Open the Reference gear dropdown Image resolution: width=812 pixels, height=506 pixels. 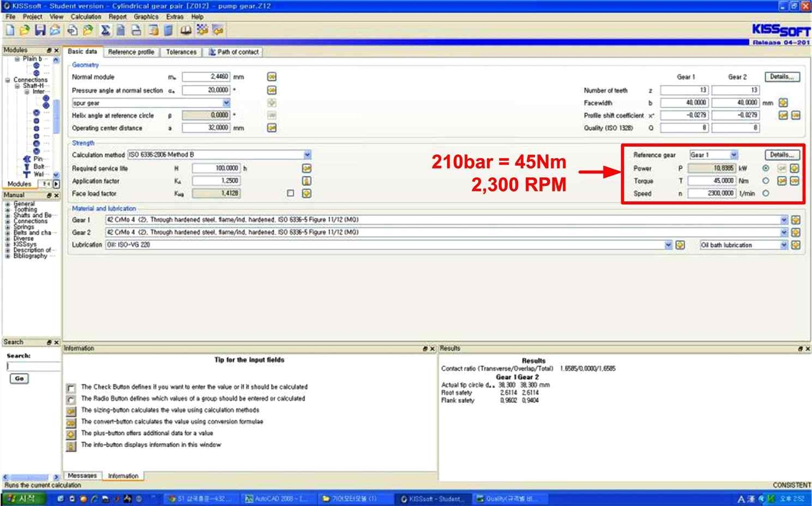click(x=733, y=155)
